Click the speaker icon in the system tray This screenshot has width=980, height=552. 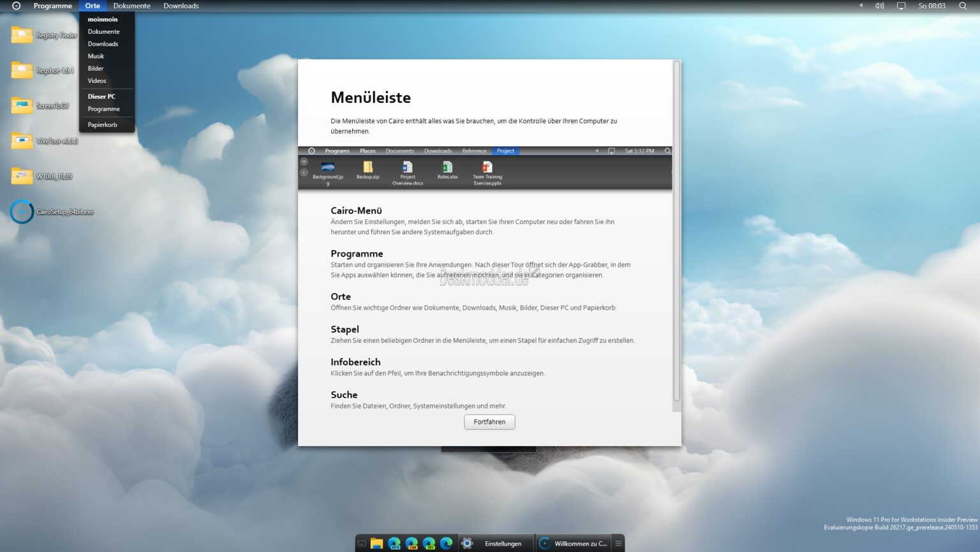coord(879,6)
